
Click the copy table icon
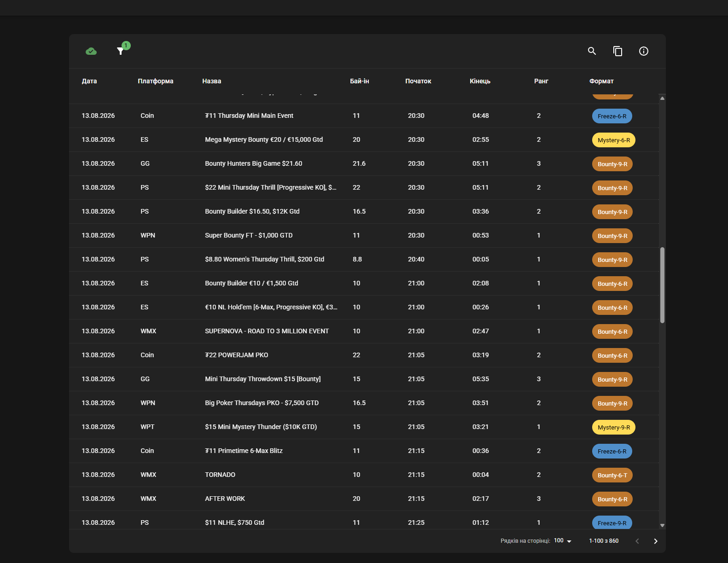[618, 51]
